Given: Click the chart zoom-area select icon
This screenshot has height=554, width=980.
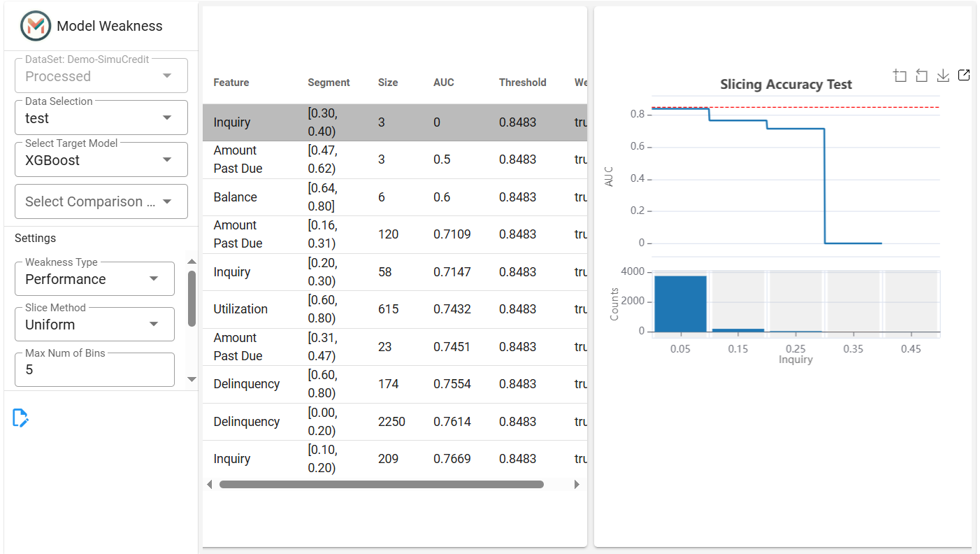Looking at the screenshot, I should 900,76.
